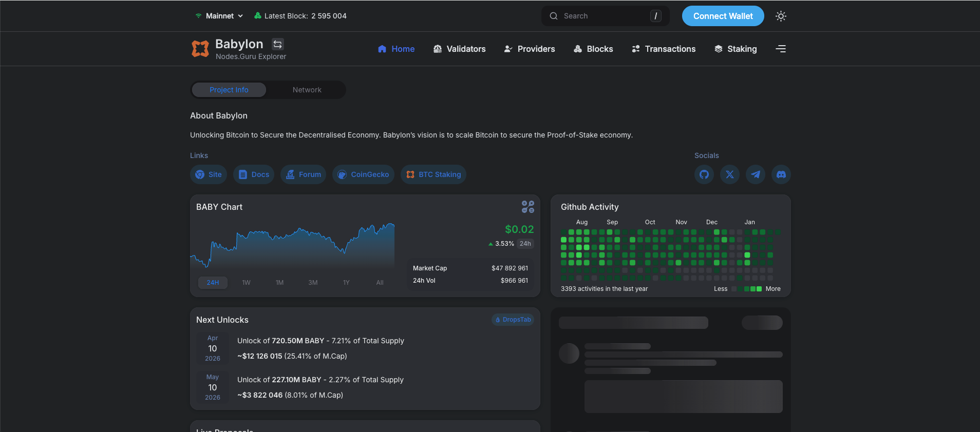
Task: Open the Discord social icon
Action: (x=781, y=174)
